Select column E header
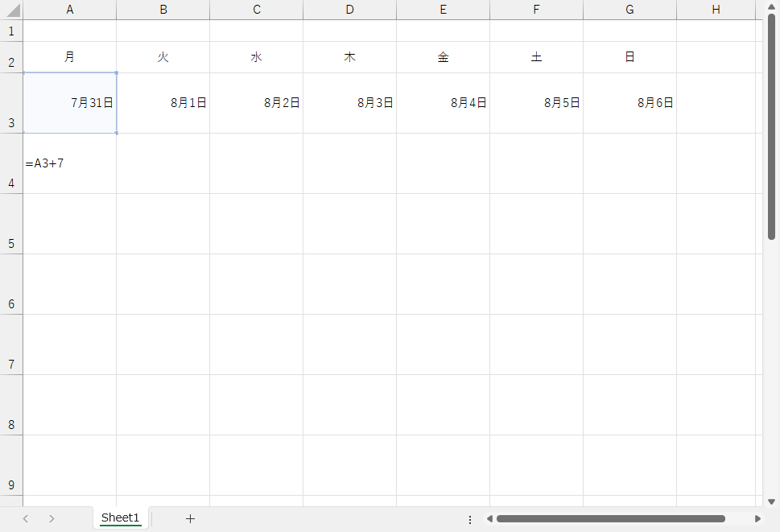780x532 pixels. point(444,10)
